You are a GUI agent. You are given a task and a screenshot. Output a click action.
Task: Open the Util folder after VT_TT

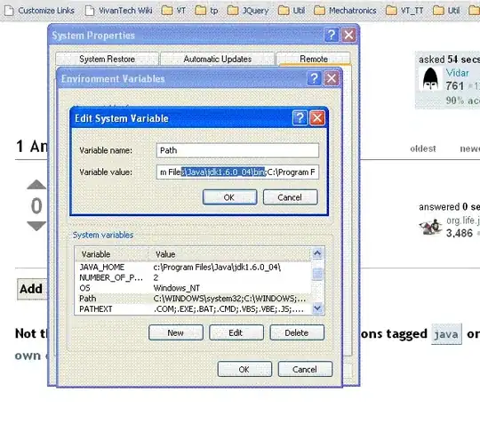coord(446,11)
